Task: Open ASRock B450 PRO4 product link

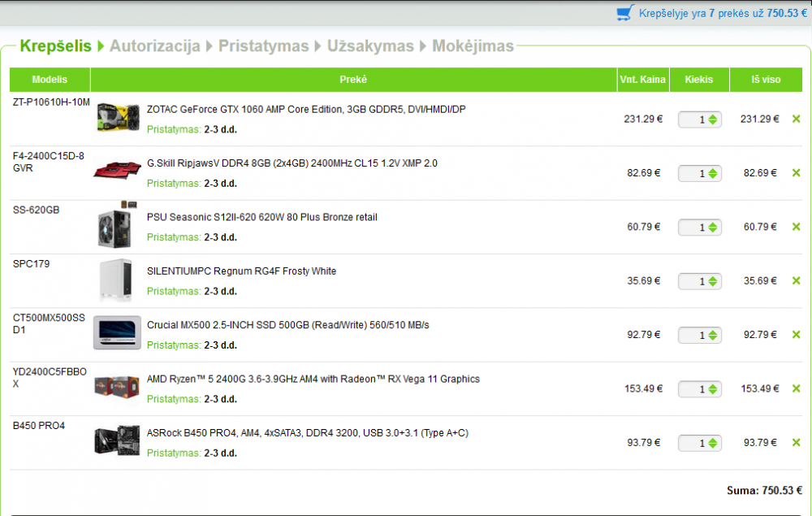Action: 308,432
